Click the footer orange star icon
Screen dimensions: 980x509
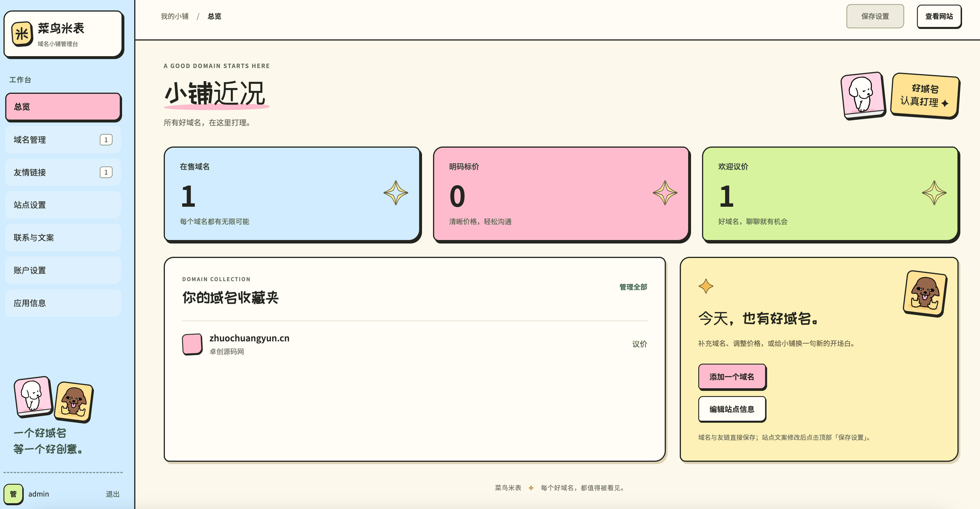[531, 488]
